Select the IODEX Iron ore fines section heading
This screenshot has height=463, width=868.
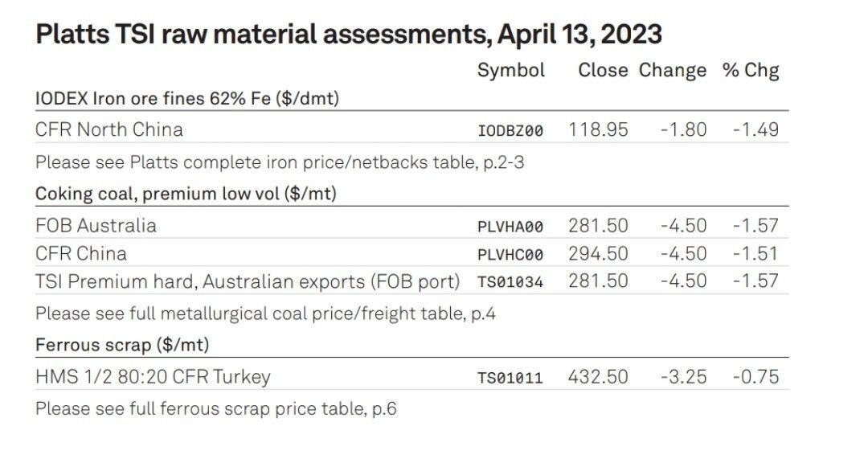click(187, 99)
